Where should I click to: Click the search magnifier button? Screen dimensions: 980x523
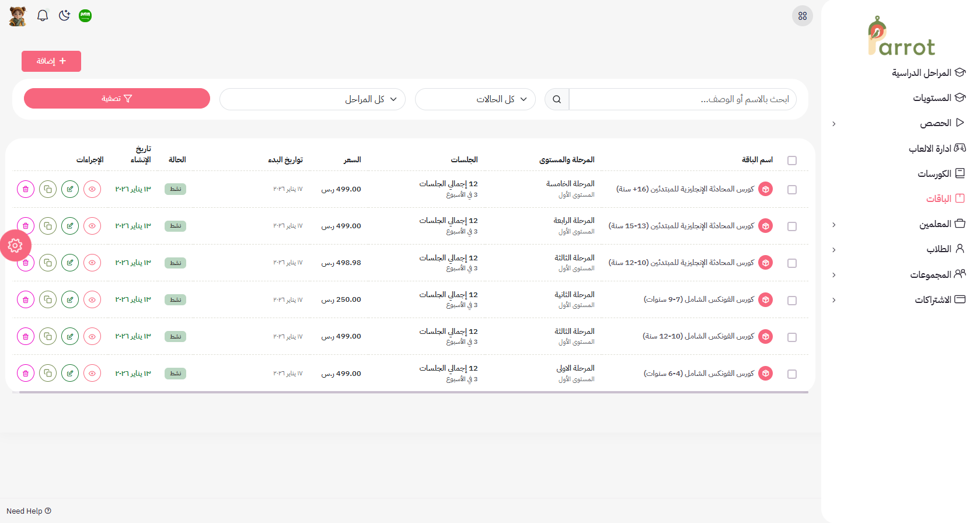pos(557,99)
